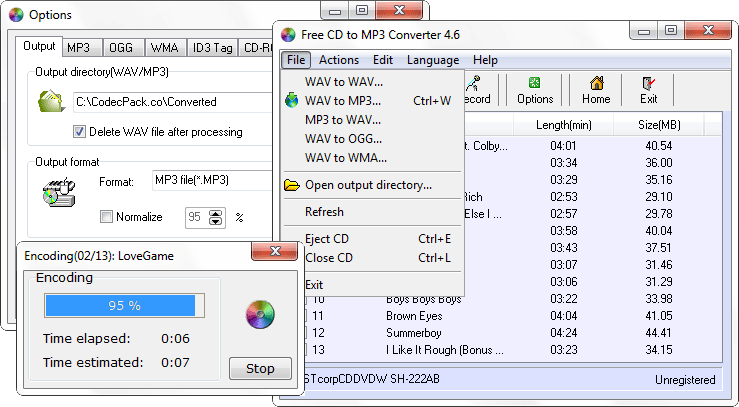Click the WAV to MP3 globe icon
This screenshot has width=739, height=407.
[292, 100]
